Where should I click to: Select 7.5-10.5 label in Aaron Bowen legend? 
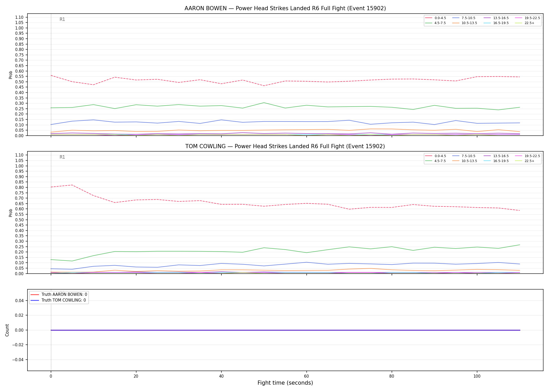(x=468, y=18)
